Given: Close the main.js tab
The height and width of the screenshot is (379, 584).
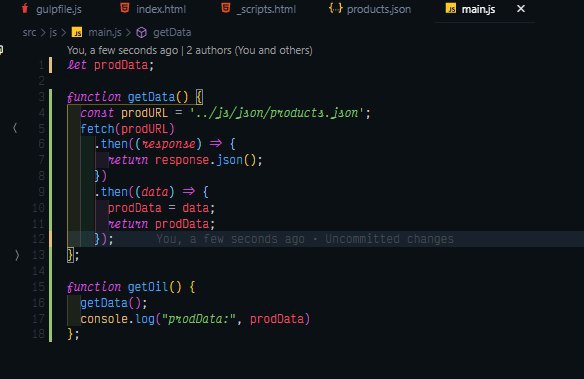Looking at the screenshot, I should (521, 9).
